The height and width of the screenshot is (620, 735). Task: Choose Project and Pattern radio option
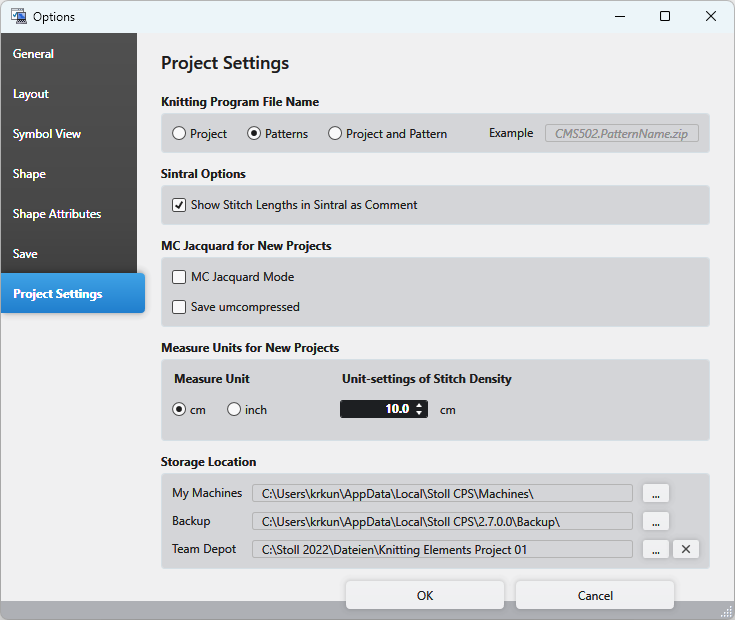(x=335, y=133)
